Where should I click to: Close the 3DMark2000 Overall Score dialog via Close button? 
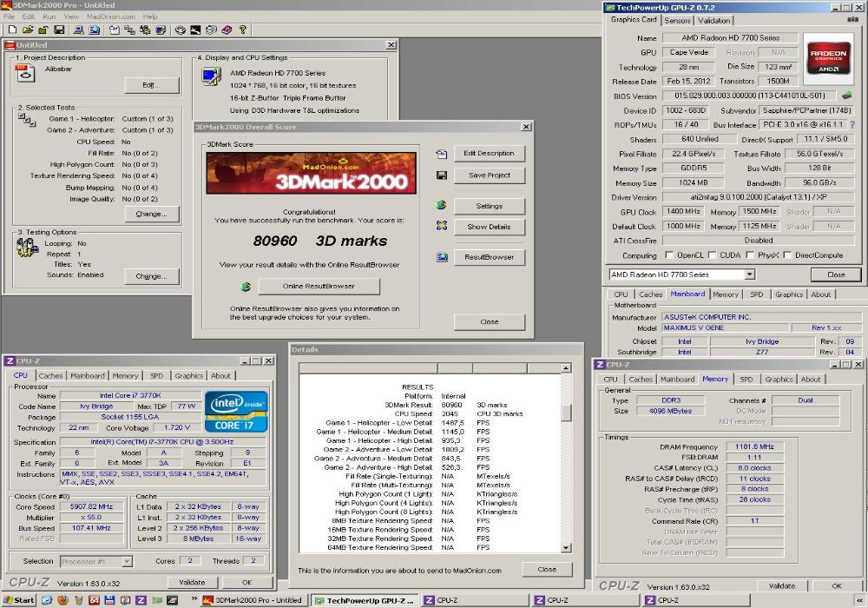point(489,321)
